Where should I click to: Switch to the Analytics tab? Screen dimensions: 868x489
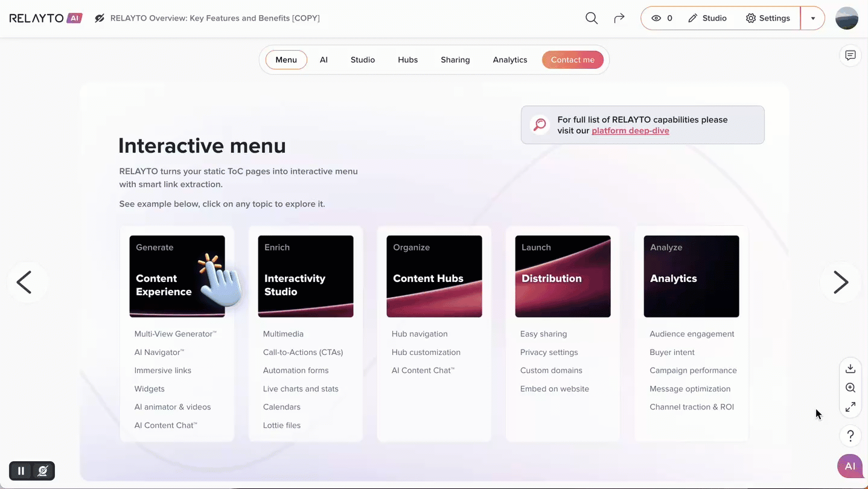coord(509,60)
